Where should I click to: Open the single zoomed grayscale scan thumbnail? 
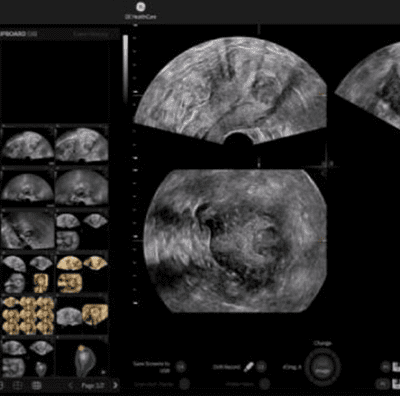click(28, 231)
